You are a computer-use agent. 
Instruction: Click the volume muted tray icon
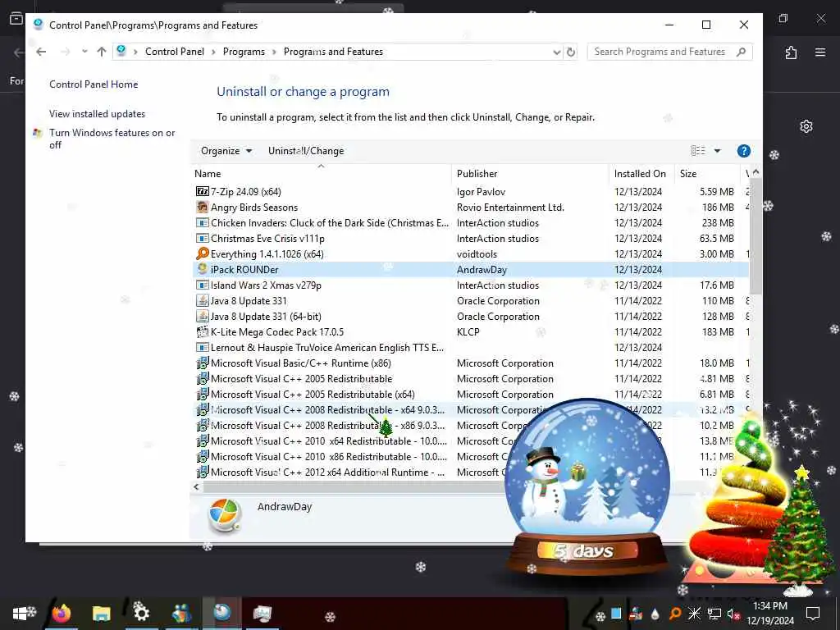733,614
